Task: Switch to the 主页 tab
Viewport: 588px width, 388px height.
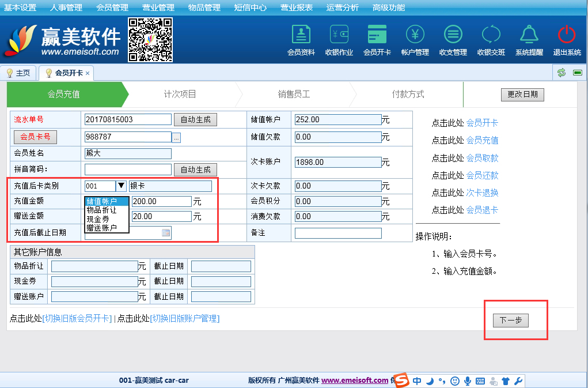Action: coord(19,73)
